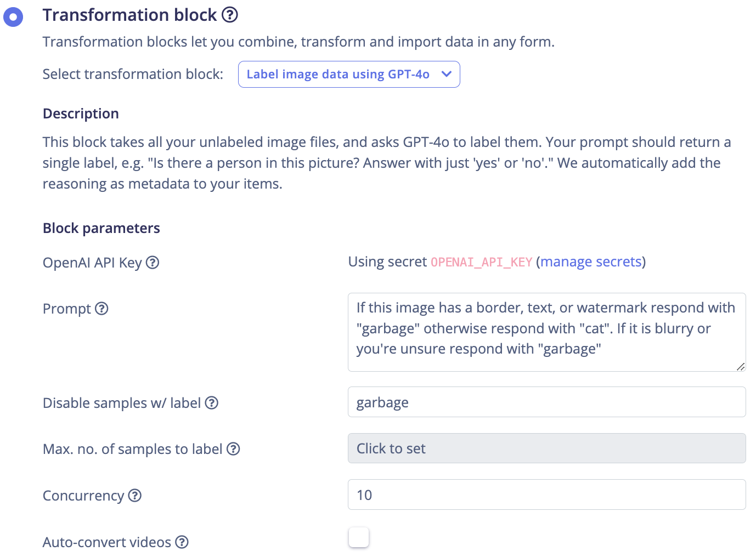Viewport: 756px width, 557px height.
Task: Focus the Disable samples field containing garbage
Action: tap(546, 402)
